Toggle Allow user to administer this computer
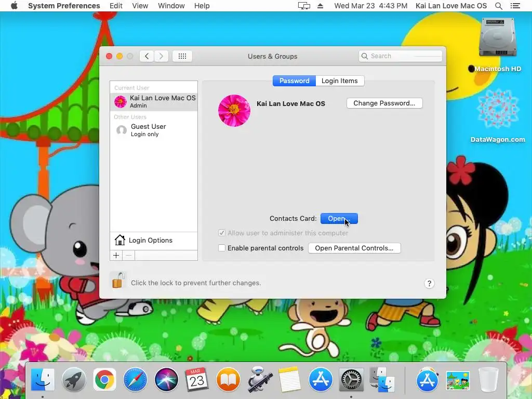This screenshot has width=532, height=399. pos(221,233)
